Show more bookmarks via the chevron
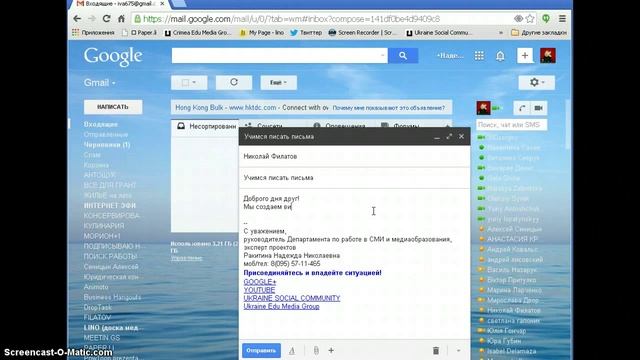This screenshot has width=640, height=360. tap(501, 32)
